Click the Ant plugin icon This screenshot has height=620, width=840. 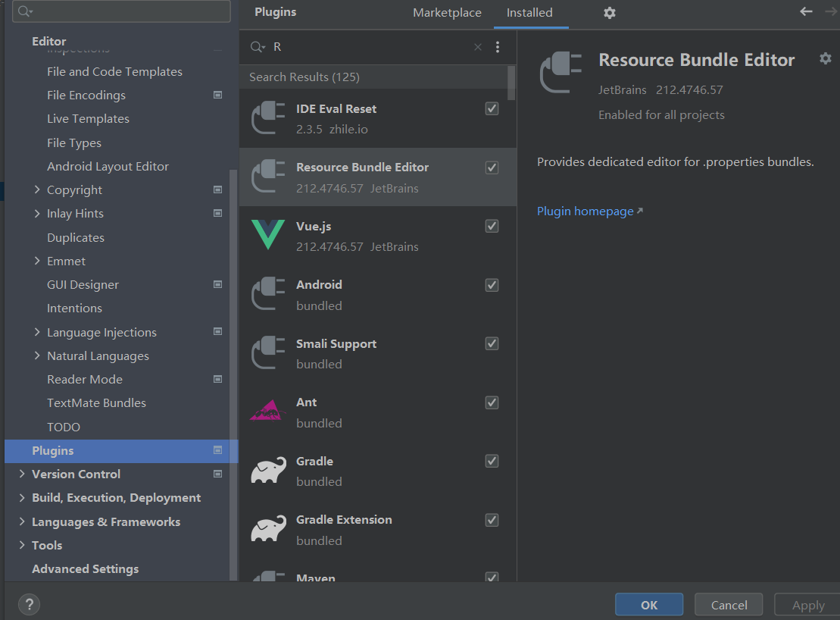267,411
